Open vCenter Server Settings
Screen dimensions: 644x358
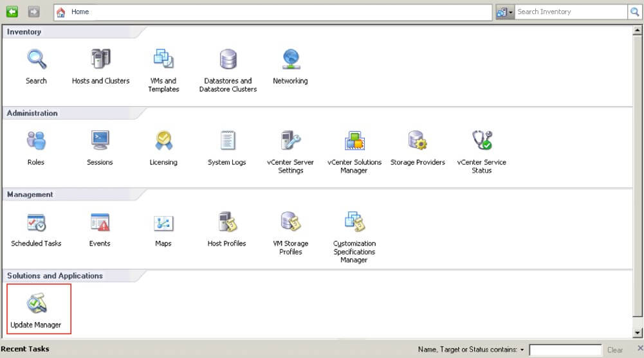pyautogui.click(x=291, y=141)
